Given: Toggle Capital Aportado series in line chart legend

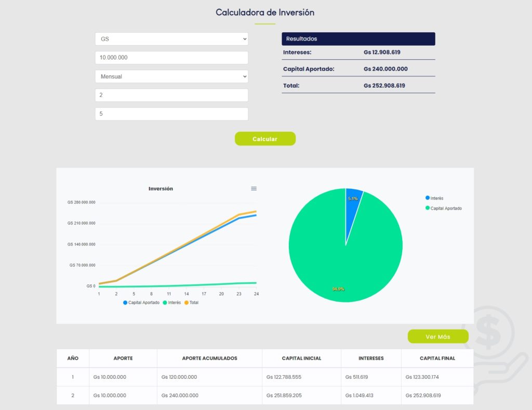Looking at the screenshot, I should [141, 303].
